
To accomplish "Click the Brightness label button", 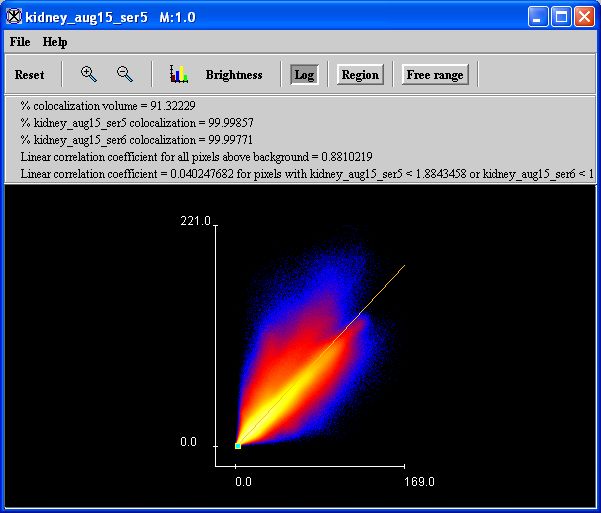I will point(234,75).
